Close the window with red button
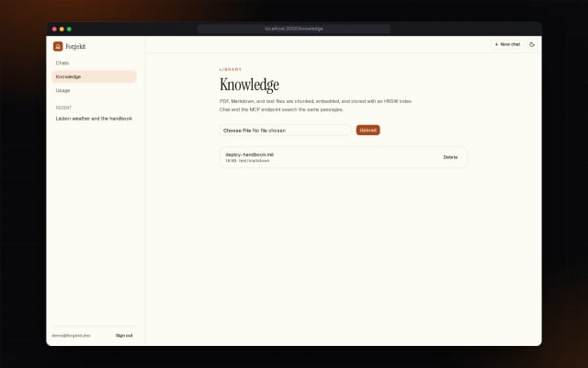 coord(54,29)
